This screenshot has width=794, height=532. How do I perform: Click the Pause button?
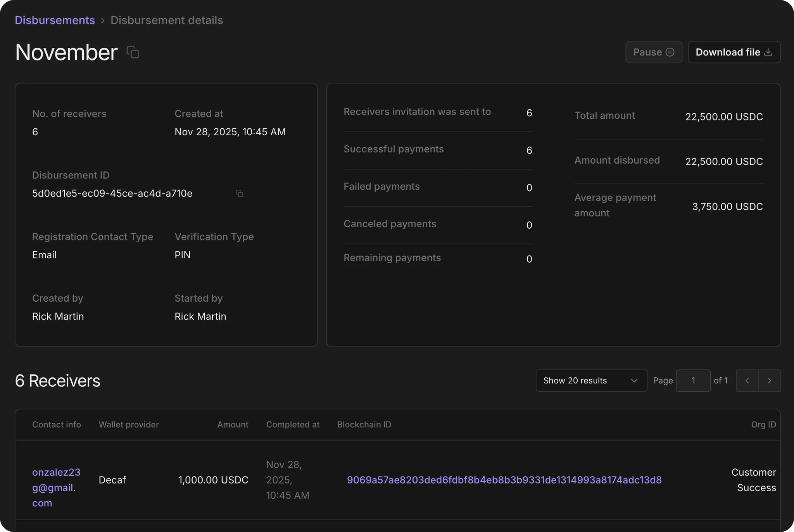(x=653, y=52)
